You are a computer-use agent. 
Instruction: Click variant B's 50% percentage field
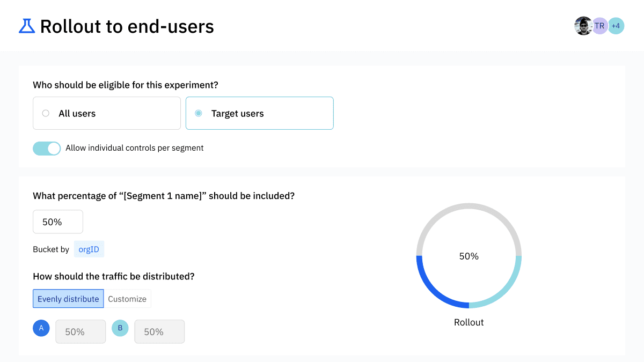[159, 332]
